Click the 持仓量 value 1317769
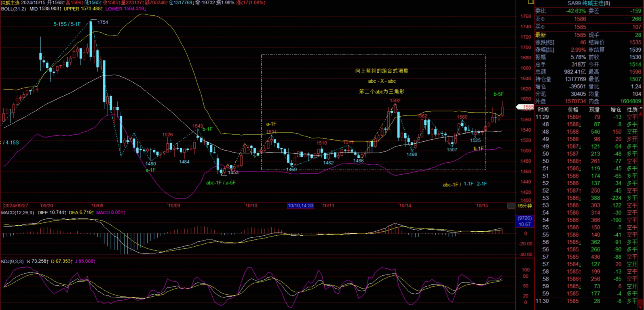The image size is (644, 310). pos(576,79)
